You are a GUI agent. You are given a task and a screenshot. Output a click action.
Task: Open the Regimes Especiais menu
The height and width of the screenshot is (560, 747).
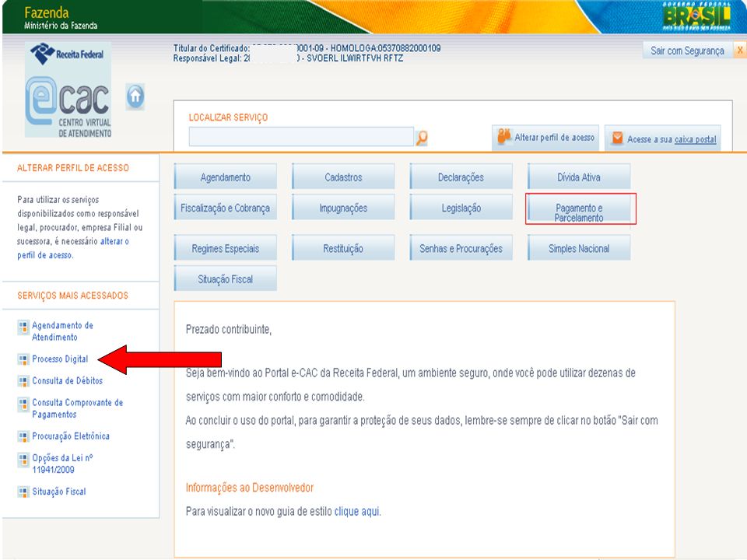pos(226,248)
